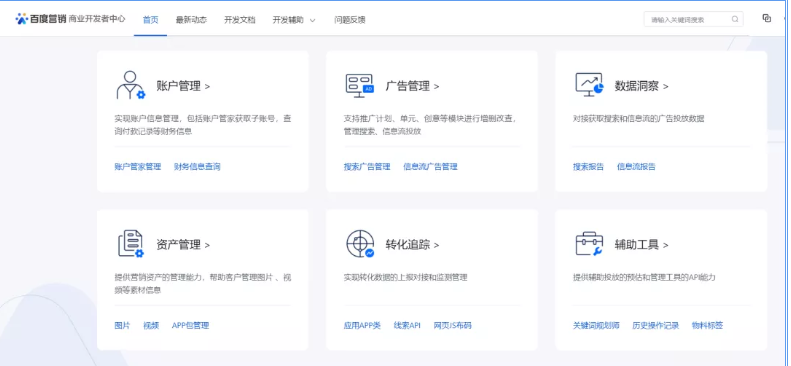The width and height of the screenshot is (791, 366).
Task: Open the 资产管理 document icon
Action: (131, 244)
